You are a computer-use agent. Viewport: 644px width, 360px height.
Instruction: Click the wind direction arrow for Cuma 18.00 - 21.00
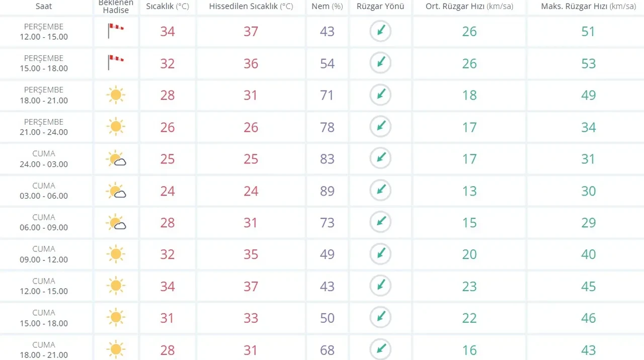point(380,349)
